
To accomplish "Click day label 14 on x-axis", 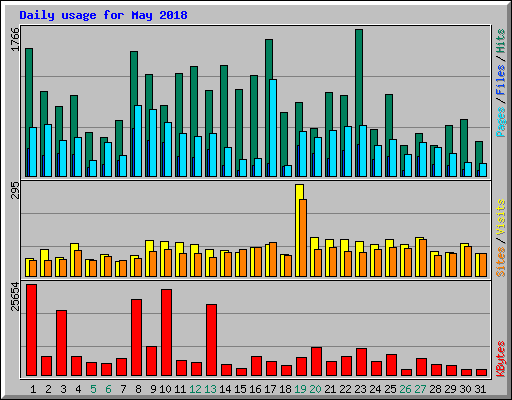I will point(225,389).
